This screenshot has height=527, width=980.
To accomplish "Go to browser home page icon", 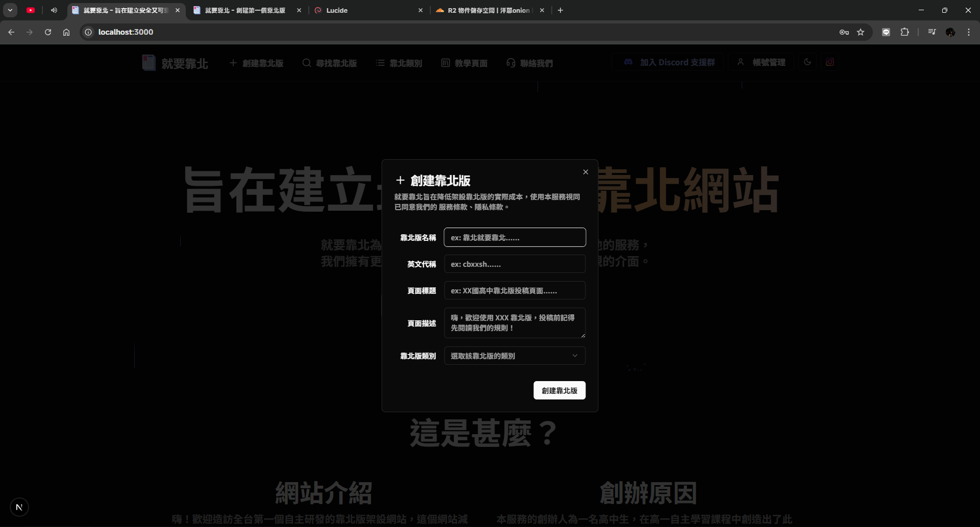I will pos(66,32).
